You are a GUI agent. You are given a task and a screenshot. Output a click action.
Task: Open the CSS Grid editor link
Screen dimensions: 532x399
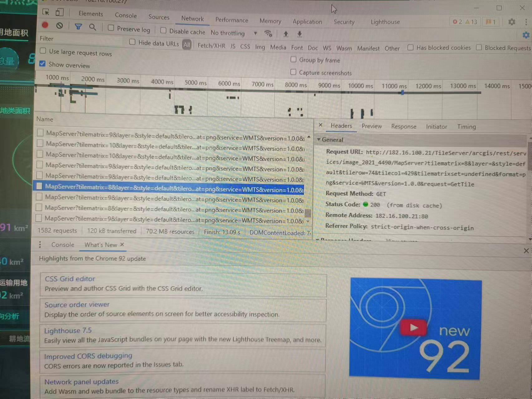tap(70, 279)
